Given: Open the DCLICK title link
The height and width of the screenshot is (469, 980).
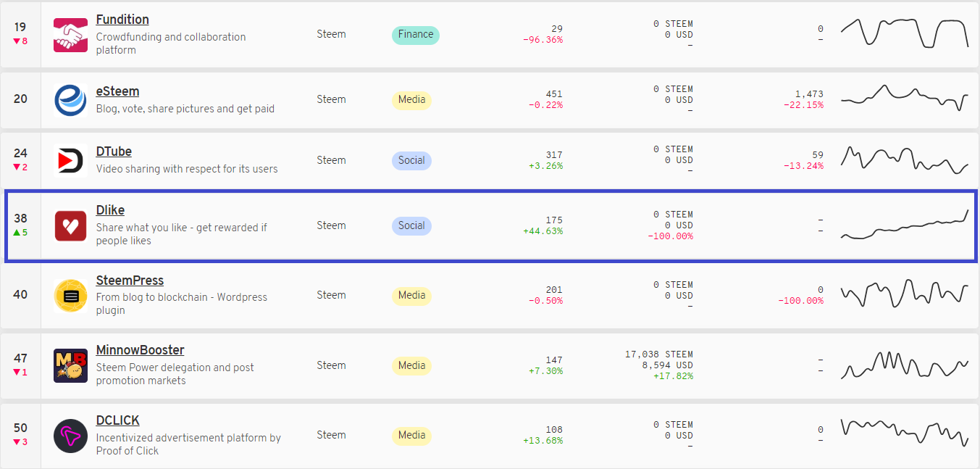Looking at the screenshot, I should 117,420.
